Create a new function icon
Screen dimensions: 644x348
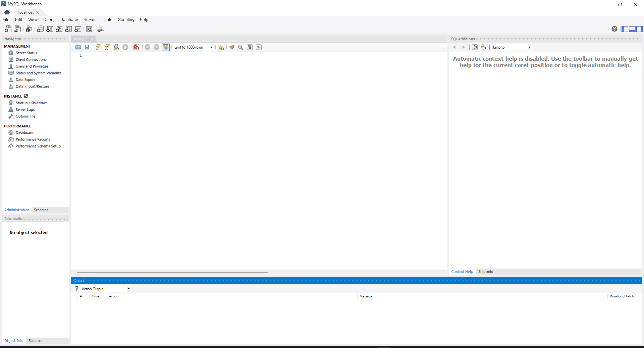pos(78,29)
